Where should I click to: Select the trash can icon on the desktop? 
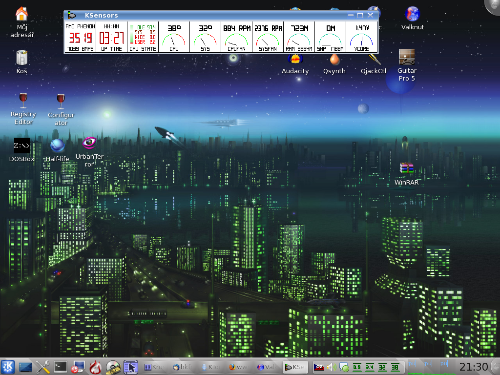point(22,62)
